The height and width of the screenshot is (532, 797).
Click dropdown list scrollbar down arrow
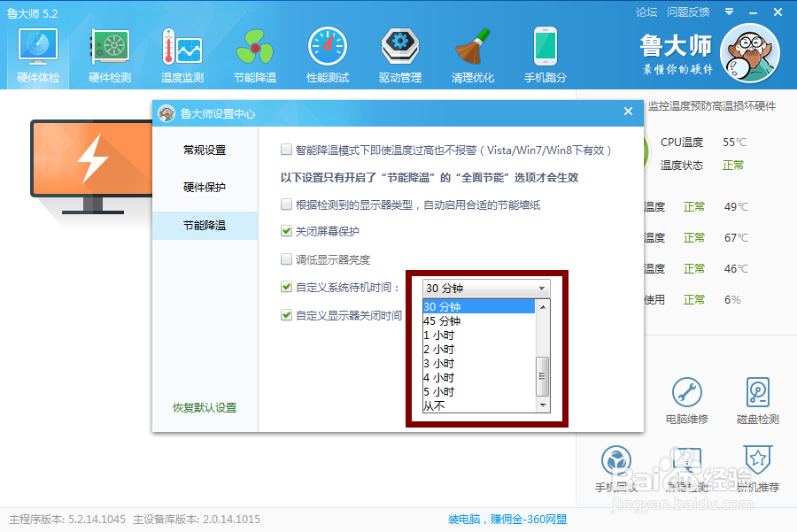point(543,405)
